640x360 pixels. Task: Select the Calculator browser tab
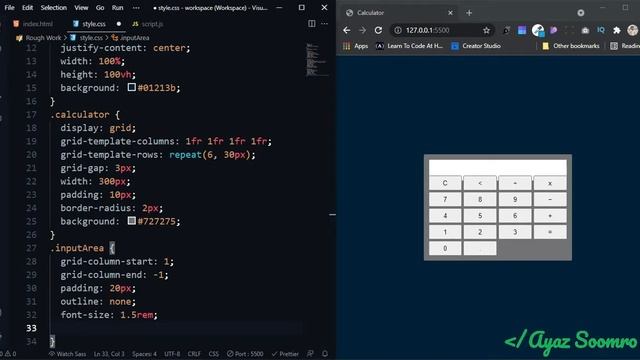click(399, 13)
